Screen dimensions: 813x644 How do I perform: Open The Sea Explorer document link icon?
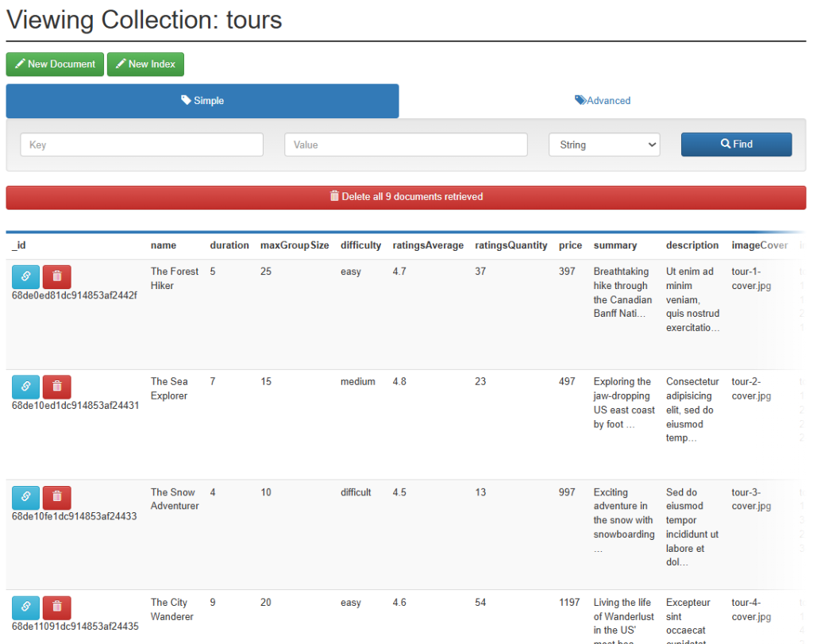pyautogui.click(x=25, y=387)
